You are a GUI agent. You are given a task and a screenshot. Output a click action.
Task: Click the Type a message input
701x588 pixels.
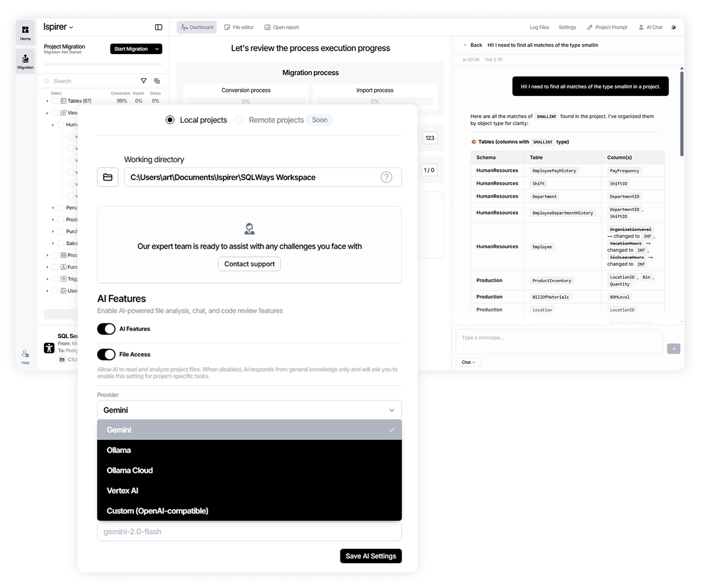559,342
